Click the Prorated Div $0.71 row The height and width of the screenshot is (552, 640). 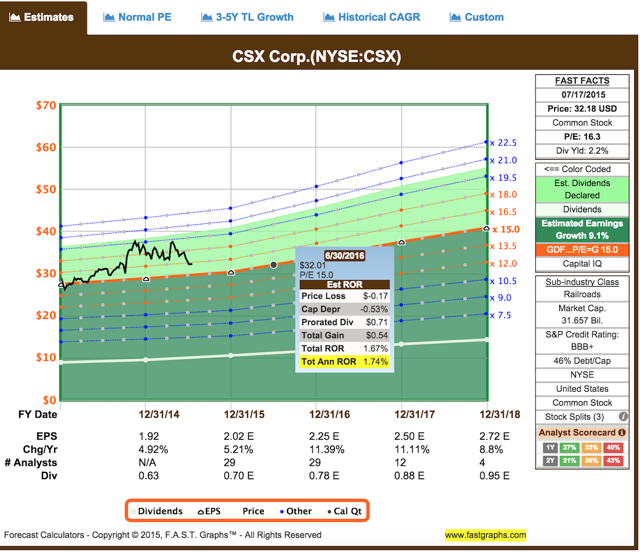click(344, 322)
